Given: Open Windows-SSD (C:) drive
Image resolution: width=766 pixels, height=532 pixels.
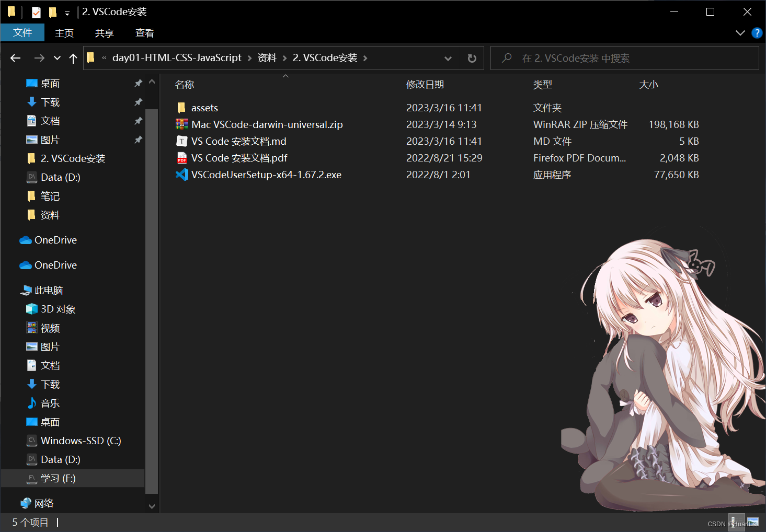Looking at the screenshot, I should point(81,441).
